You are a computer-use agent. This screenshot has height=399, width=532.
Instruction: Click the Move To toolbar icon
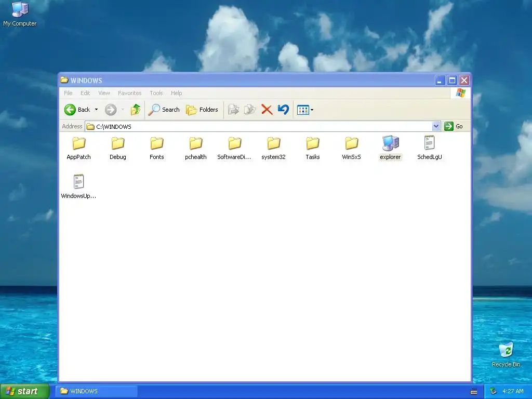click(x=233, y=110)
